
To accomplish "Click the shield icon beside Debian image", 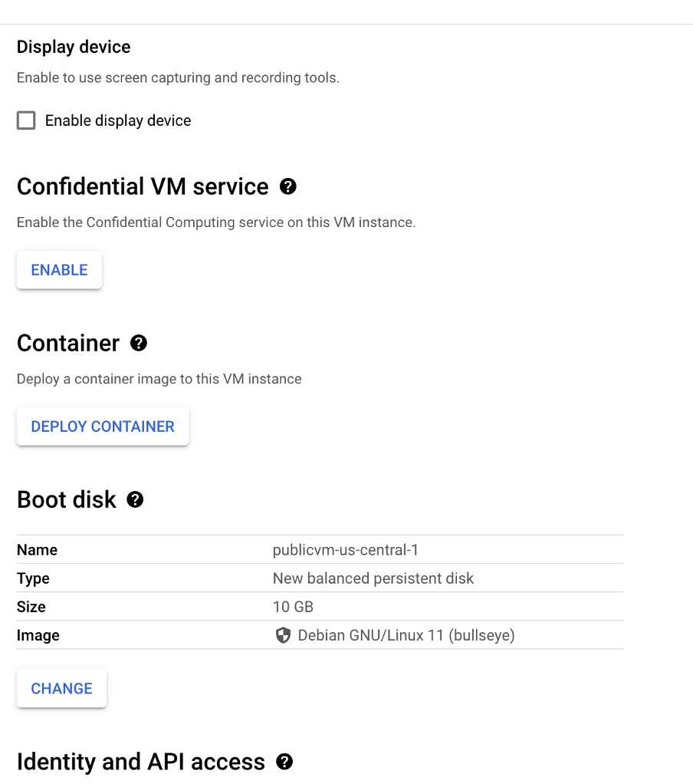I will pos(283,635).
